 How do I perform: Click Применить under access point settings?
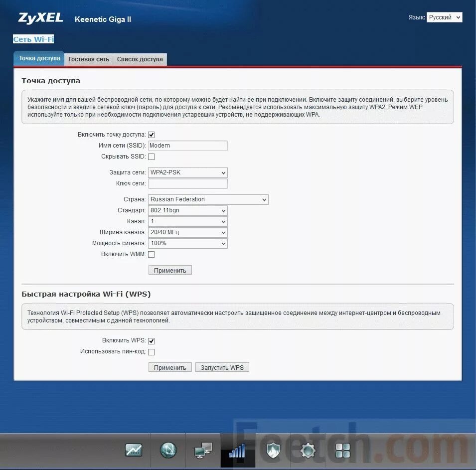coord(170,270)
